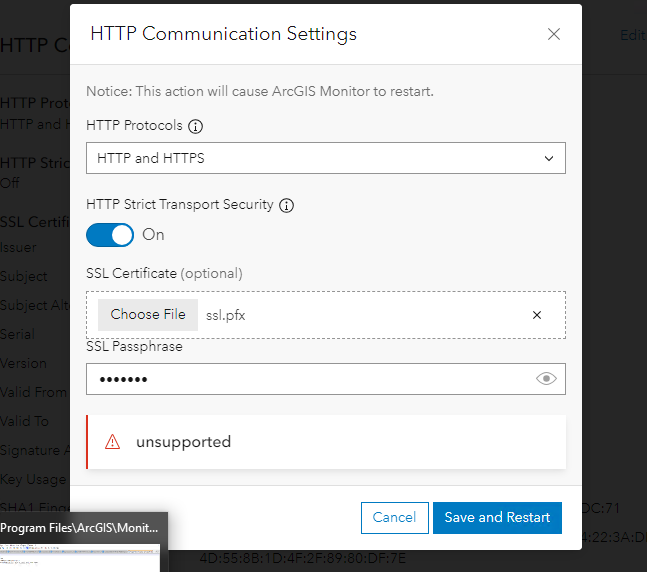Click the Valid To row in background page
This screenshot has width=647, height=572.
24,421
